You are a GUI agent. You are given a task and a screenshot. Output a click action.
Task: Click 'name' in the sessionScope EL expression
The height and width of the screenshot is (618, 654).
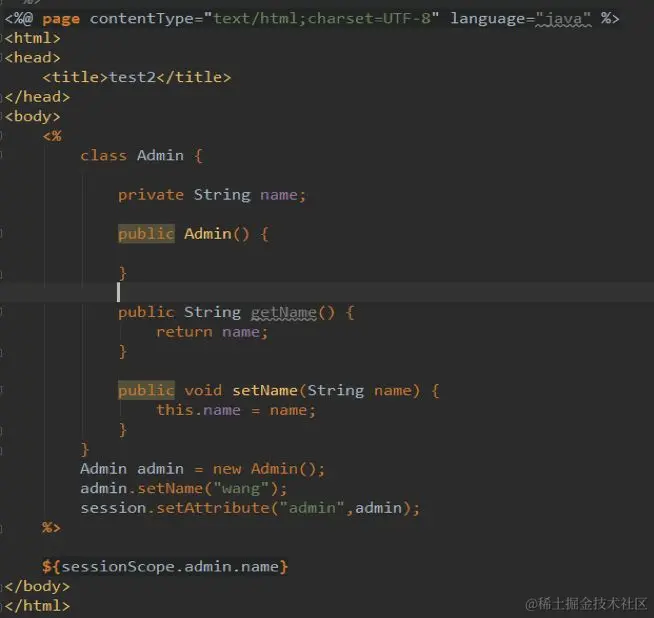click(259, 567)
